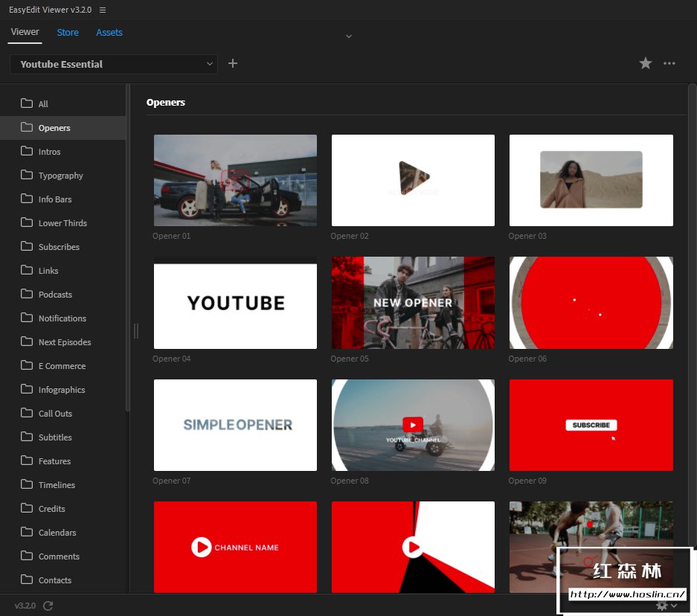Viewport: 697px width, 616px height.
Task: Switch to the Store tab
Action: click(x=68, y=32)
